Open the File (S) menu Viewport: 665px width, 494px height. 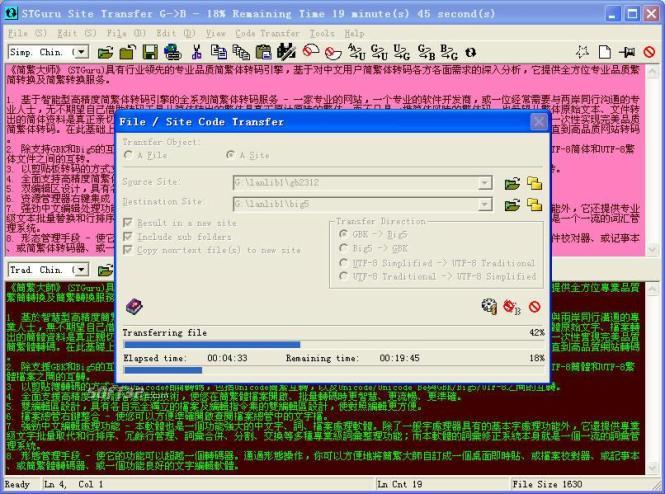[27, 33]
